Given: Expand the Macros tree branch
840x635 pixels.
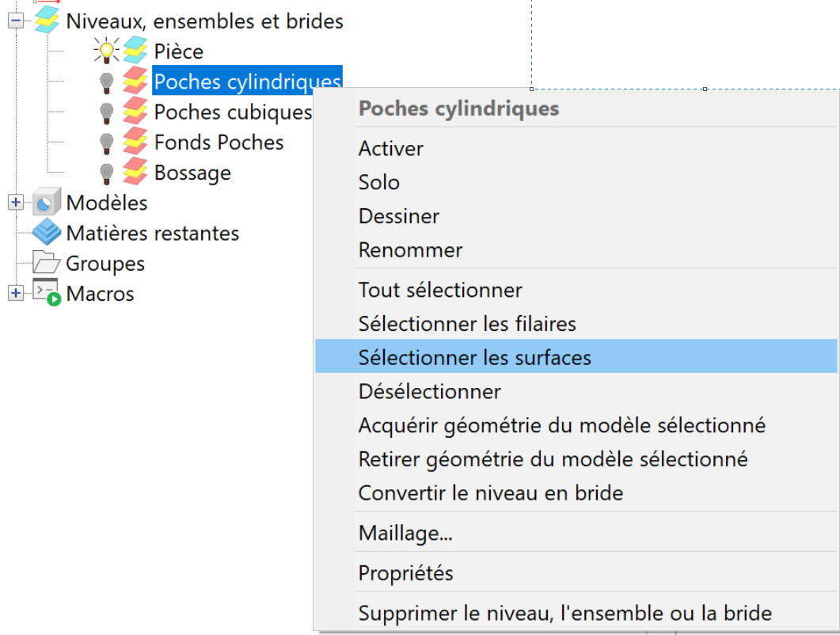Looking at the screenshot, I should 15,293.
